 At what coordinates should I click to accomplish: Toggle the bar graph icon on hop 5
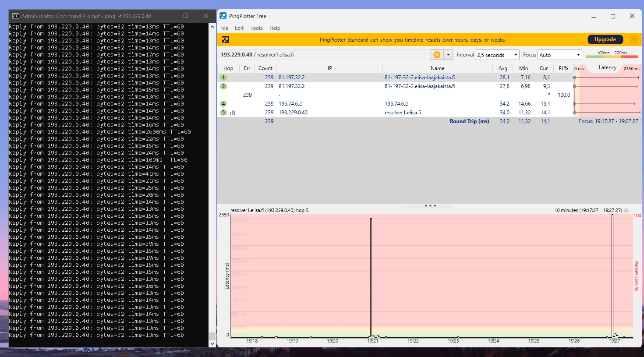coord(233,113)
